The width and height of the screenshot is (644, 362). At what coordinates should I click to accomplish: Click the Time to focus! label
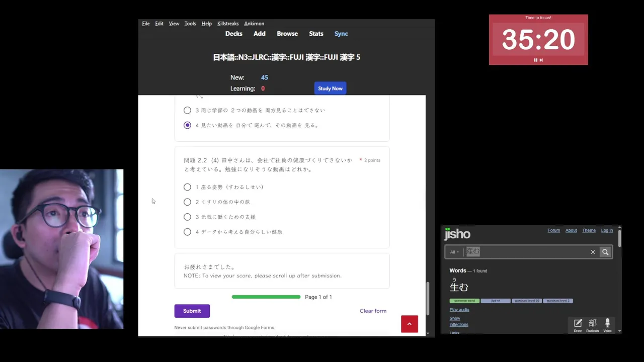point(538,18)
